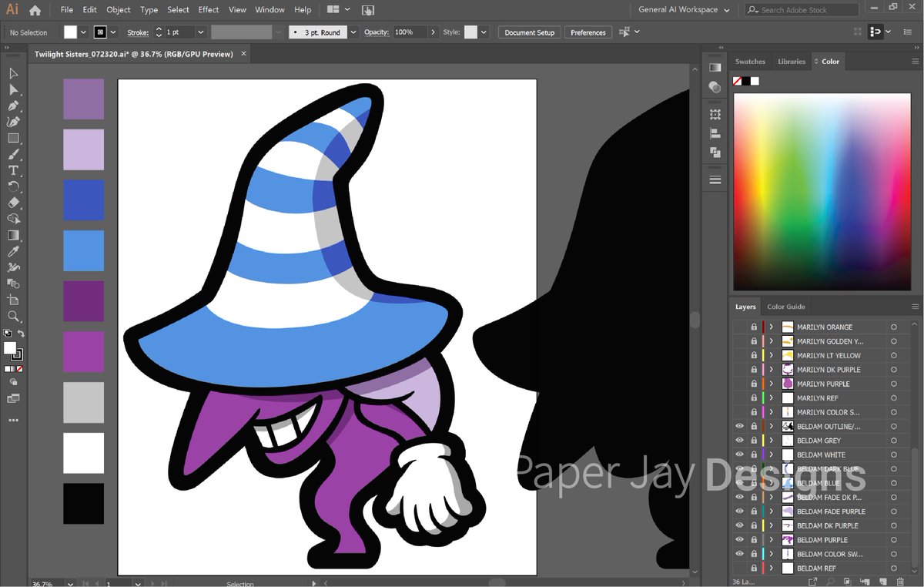This screenshot has width=924, height=587.
Task: Open the File menu
Action: [67, 10]
